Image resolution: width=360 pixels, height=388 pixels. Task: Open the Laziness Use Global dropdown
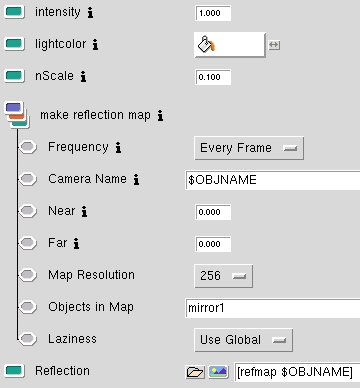[x=243, y=340]
